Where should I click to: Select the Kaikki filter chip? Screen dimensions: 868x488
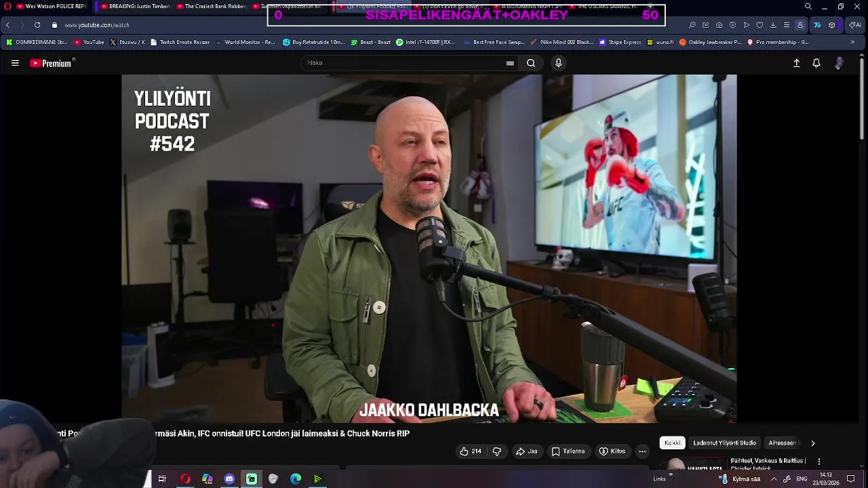(673, 443)
